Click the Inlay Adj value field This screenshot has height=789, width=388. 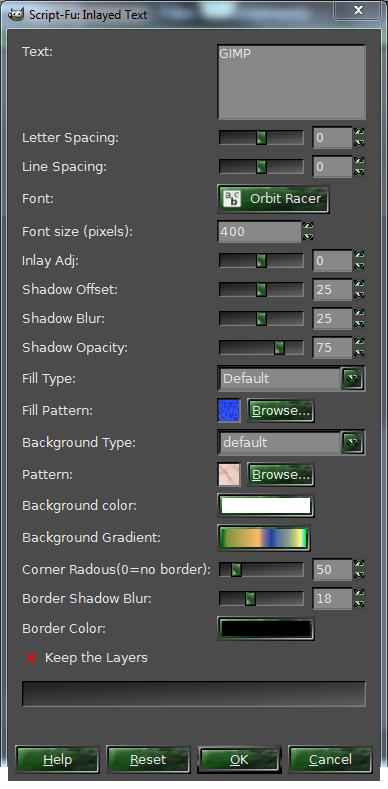point(332,261)
